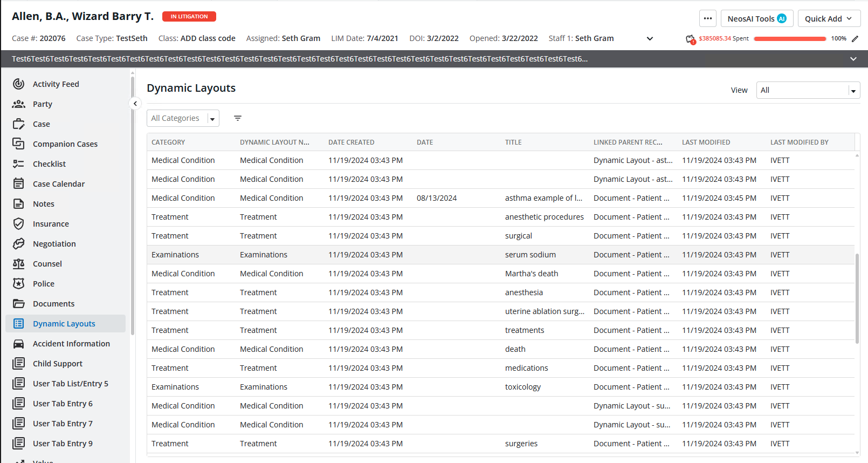This screenshot has width=868, height=463.
Task: Click the Accident Information car icon
Action: click(19, 343)
